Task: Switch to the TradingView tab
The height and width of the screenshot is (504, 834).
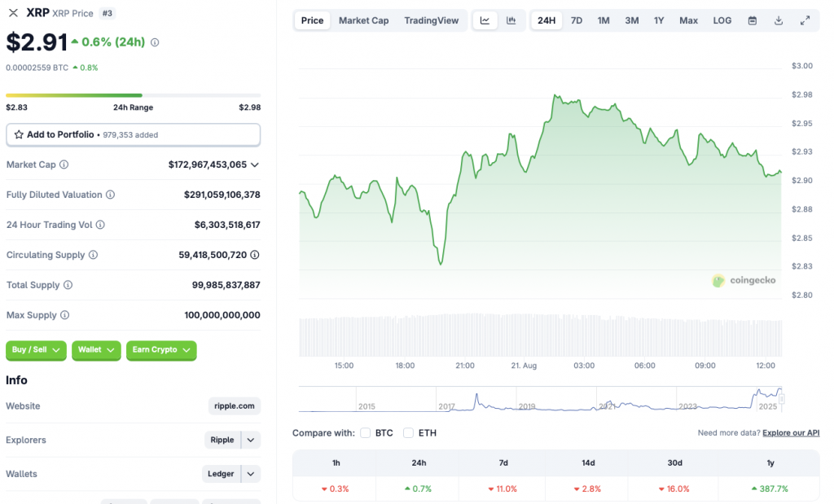Action: click(431, 20)
